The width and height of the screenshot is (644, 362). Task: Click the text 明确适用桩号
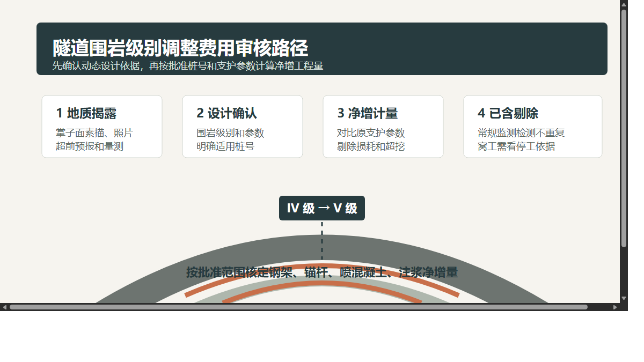[x=225, y=146]
